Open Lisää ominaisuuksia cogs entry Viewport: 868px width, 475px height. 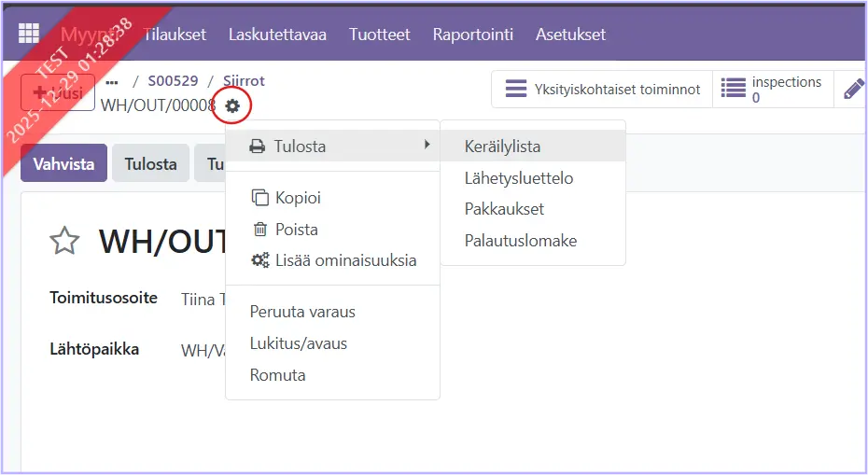point(334,261)
